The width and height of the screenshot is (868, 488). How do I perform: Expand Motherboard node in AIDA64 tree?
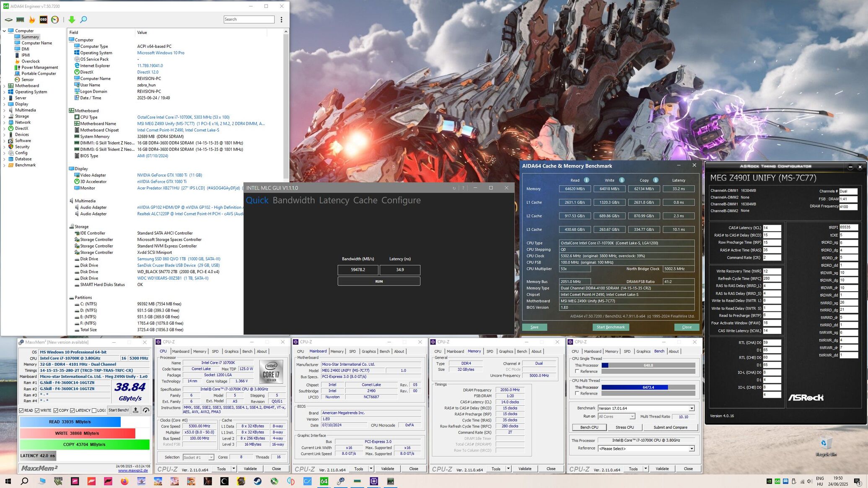pyautogui.click(x=4, y=86)
